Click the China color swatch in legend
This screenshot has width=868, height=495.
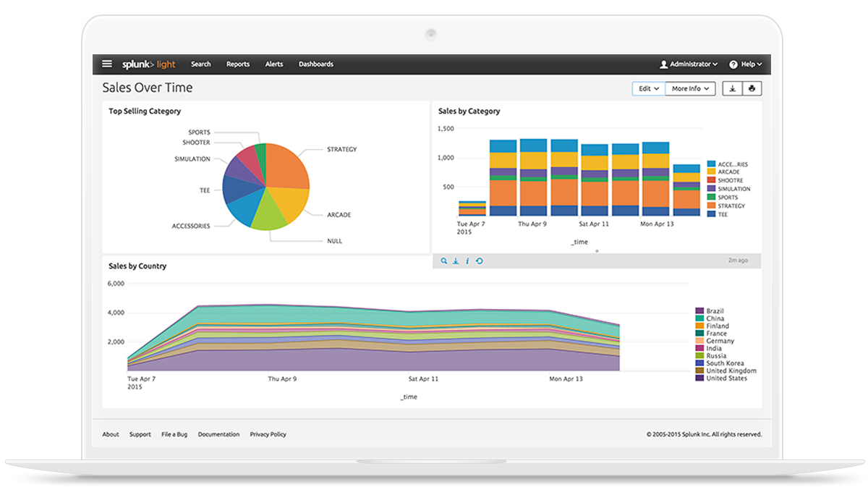(700, 318)
